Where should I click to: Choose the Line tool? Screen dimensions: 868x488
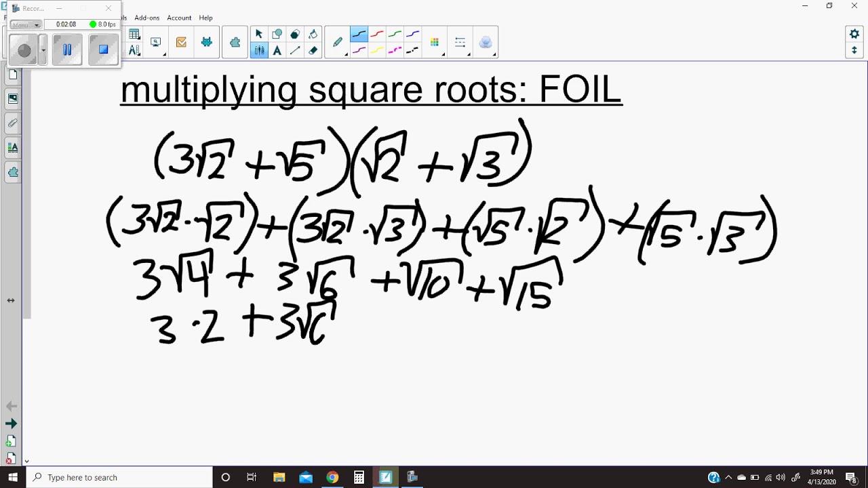pyautogui.click(x=294, y=50)
